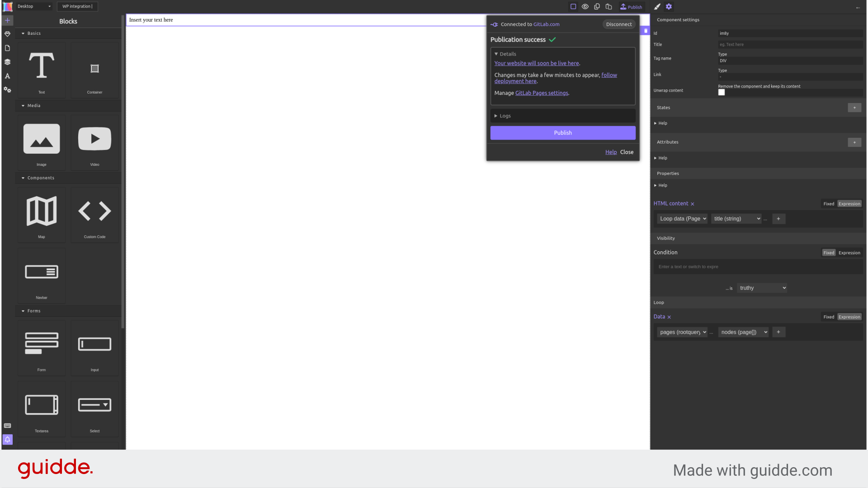The width and height of the screenshot is (868, 488).
Task: Open style manager paintbrush icon
Action: point(657,7)
